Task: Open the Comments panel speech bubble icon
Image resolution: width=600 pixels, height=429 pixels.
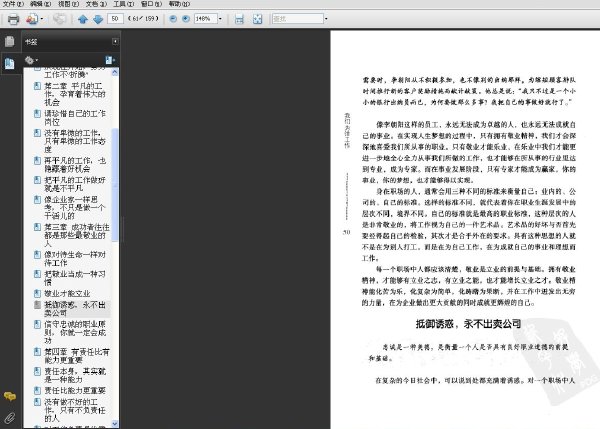Action: pos(10,396)
